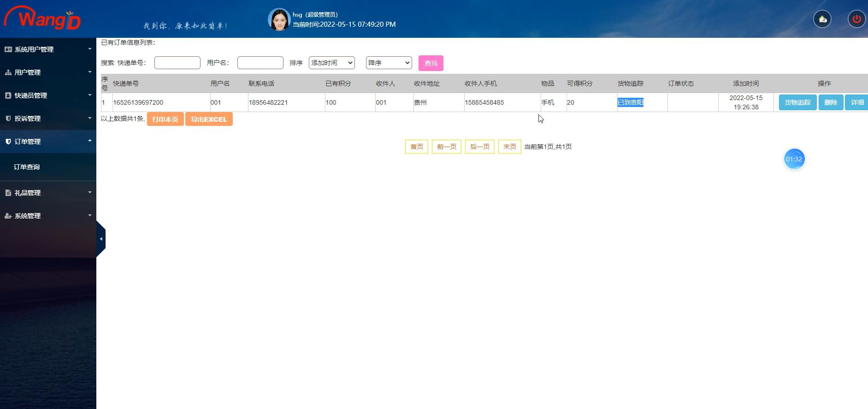Open 礼品管理 menu item
This screenshot has width=868, height=409.
(48, 193)
